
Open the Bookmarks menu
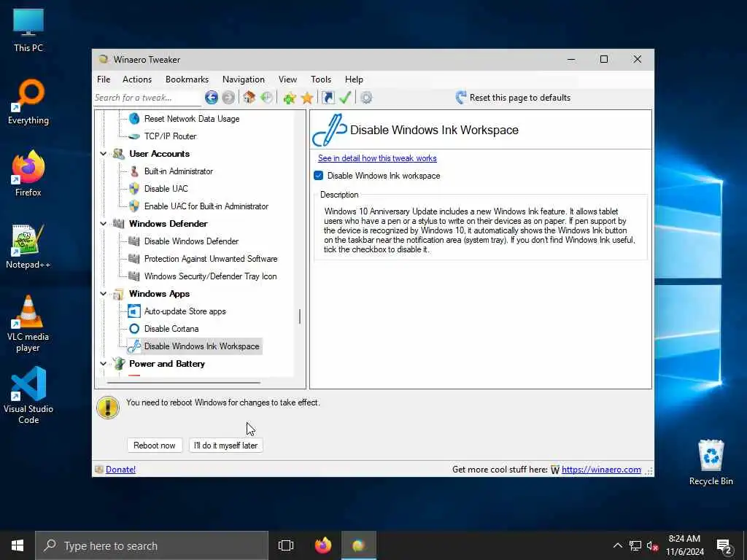187,79
